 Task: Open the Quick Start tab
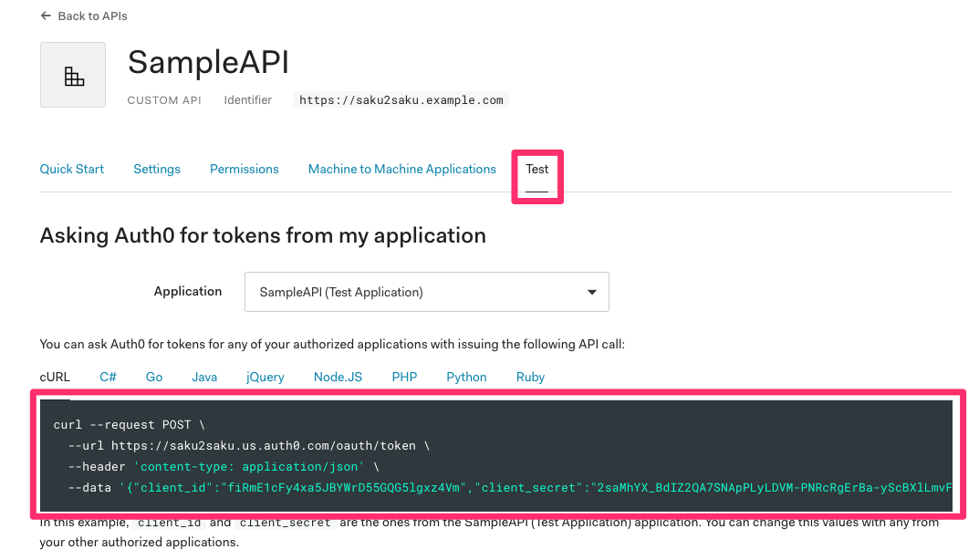coord(72,170)
